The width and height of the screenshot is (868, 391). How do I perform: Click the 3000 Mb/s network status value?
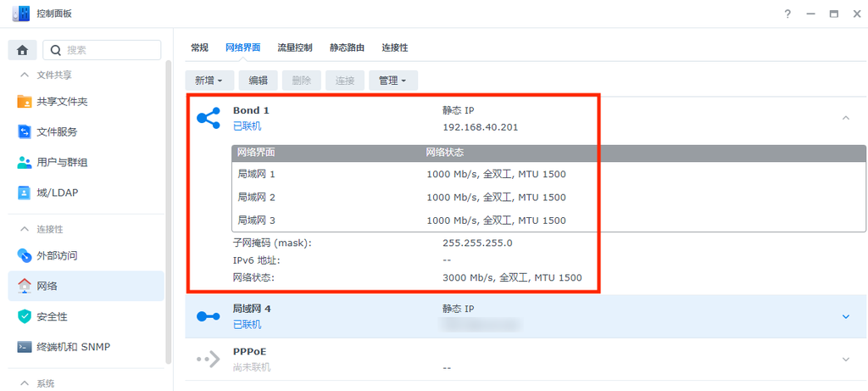(512, 277)
